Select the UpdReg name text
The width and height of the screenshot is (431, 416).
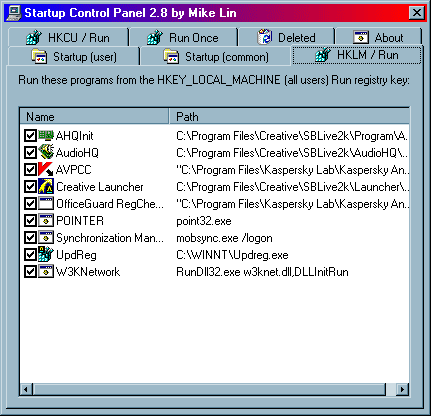(76, 255)
